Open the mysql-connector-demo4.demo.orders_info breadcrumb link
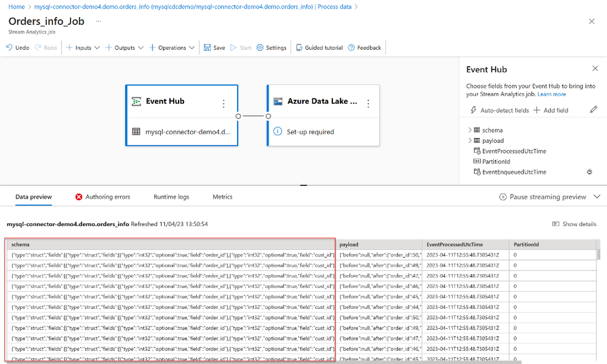This screenshot has height=364, width=607. [x=173, y=7]
